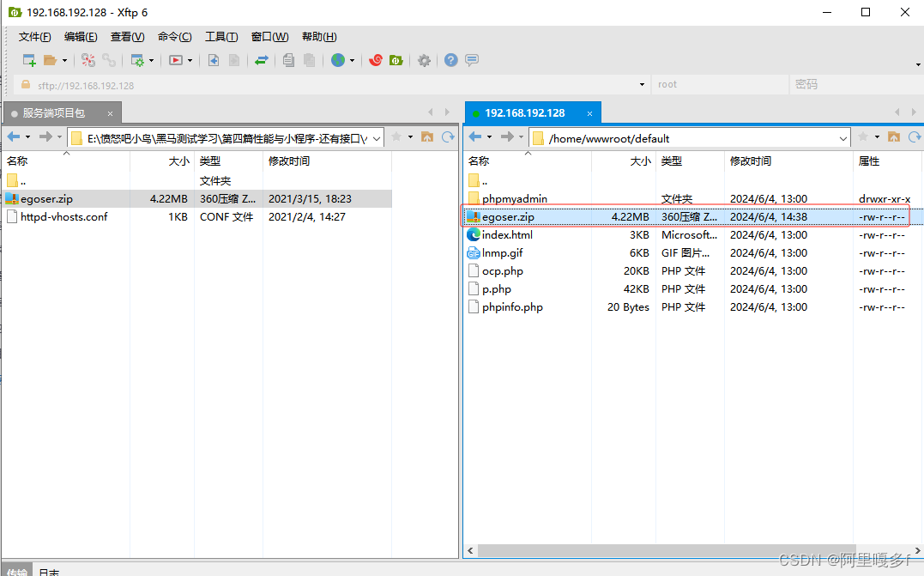924x576 pixels.
Task: Expand the remote path dropdown
Action: [842, 138]
